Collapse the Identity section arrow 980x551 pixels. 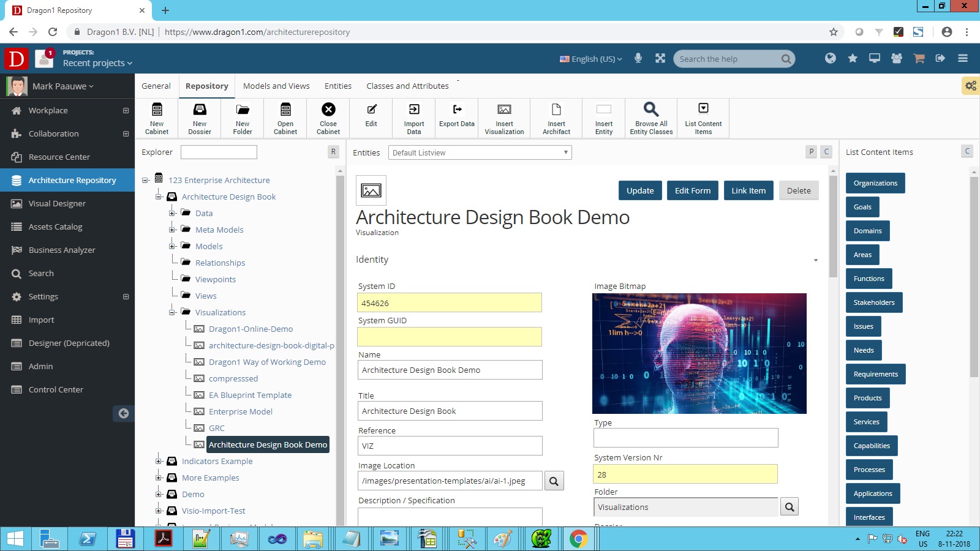(x=816, y=260)
